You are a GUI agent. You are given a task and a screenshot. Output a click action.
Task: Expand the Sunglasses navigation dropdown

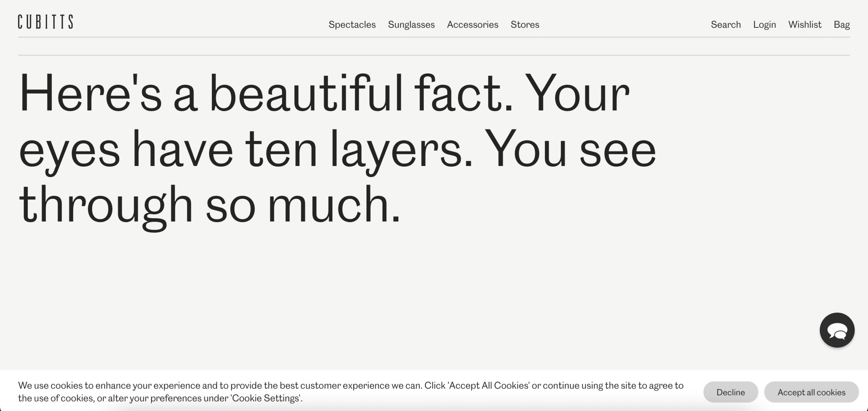click(411, 24)
